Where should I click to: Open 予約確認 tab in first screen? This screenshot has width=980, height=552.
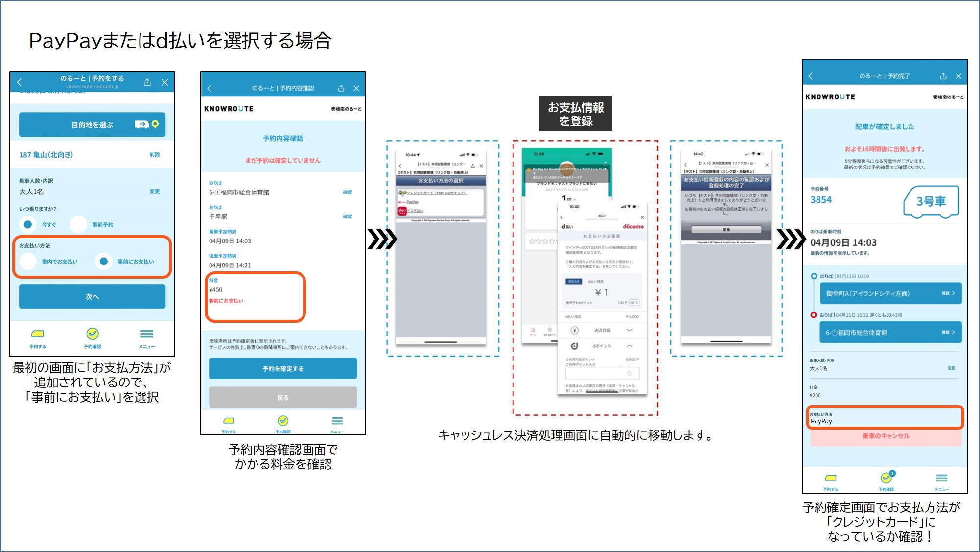coord(93,338)
